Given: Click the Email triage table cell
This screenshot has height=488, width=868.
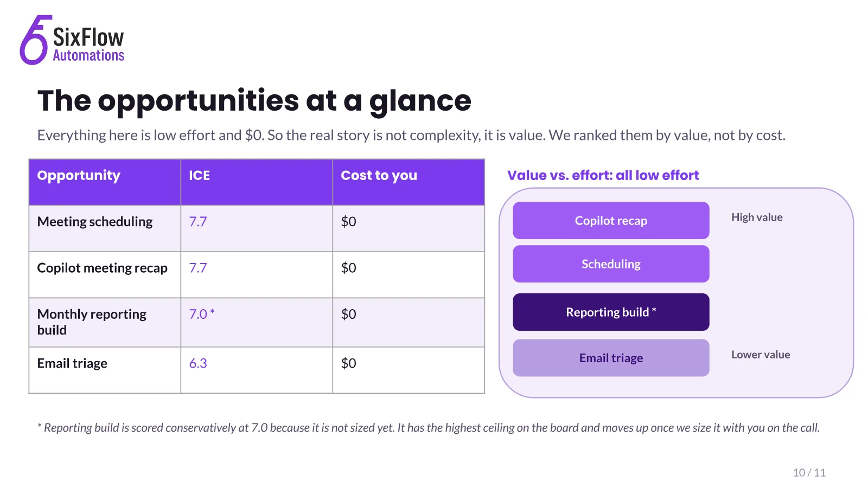Looking at the screenshot, I should (x=105, y=370).
